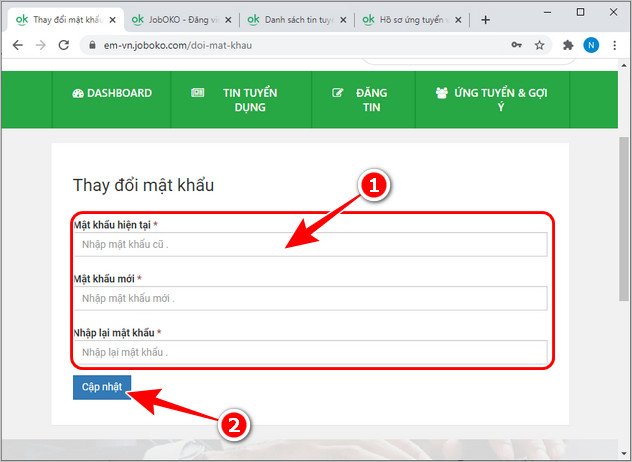The height and width of the screenshot is (462, 632).
Task: Click the Cập nhật button
Action: 101,387
